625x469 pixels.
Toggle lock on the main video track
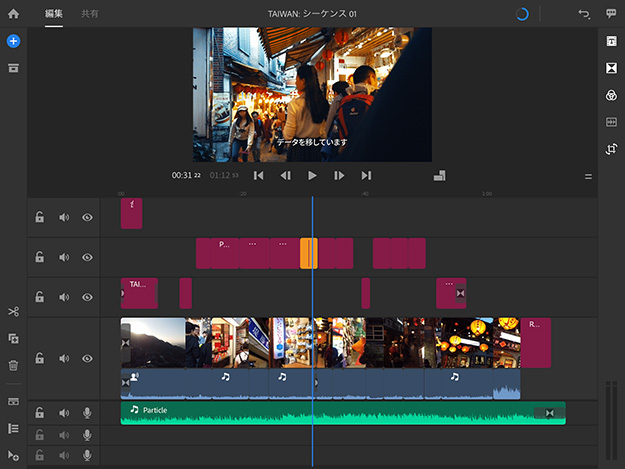tap(39, 358)
